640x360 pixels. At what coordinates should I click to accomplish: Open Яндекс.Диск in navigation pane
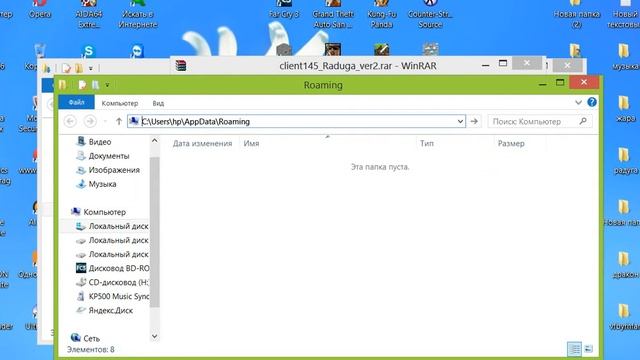[104, 310]
